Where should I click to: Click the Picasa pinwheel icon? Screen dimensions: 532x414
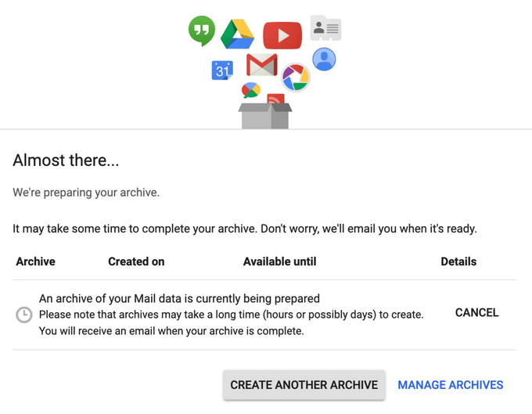click(x=296, y=77)
